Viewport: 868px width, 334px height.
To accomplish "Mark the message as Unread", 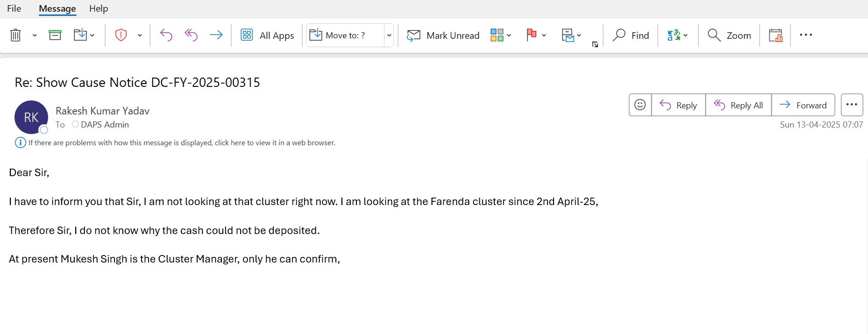I will tap(443, 36).
